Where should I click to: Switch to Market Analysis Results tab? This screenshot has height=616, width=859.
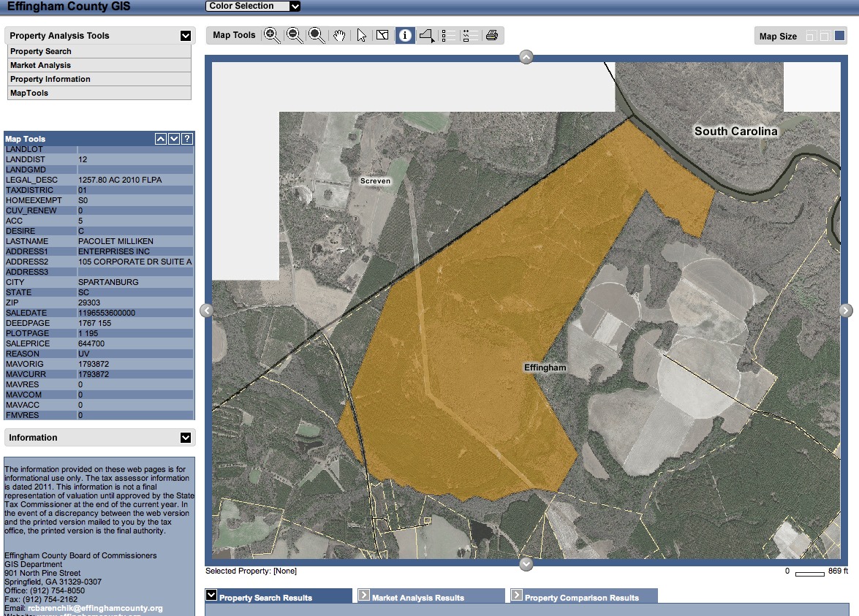pyautogui.click(x=431, y=596)
